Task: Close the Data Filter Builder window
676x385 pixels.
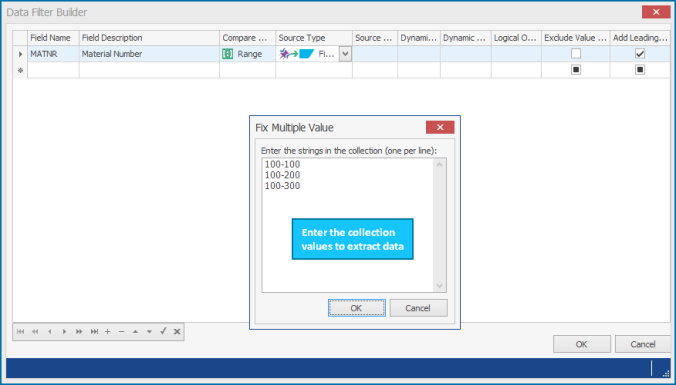Action: pyautogui.click(x=656, y=12)
